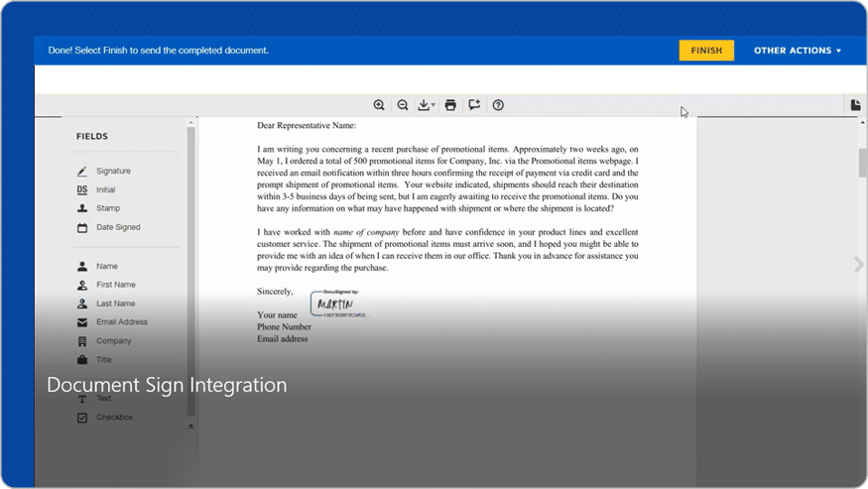868x489 pixels.
Task: Print the document with the printer icon
Action: coord(450,105)
